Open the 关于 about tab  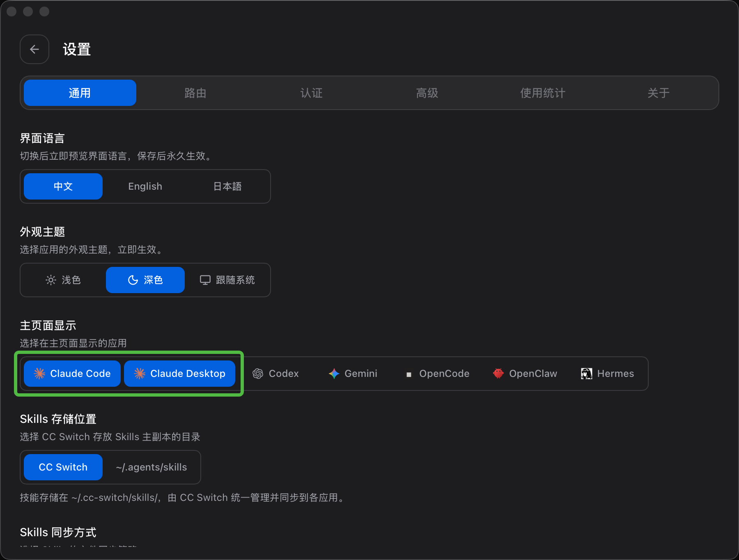(659, 93)
